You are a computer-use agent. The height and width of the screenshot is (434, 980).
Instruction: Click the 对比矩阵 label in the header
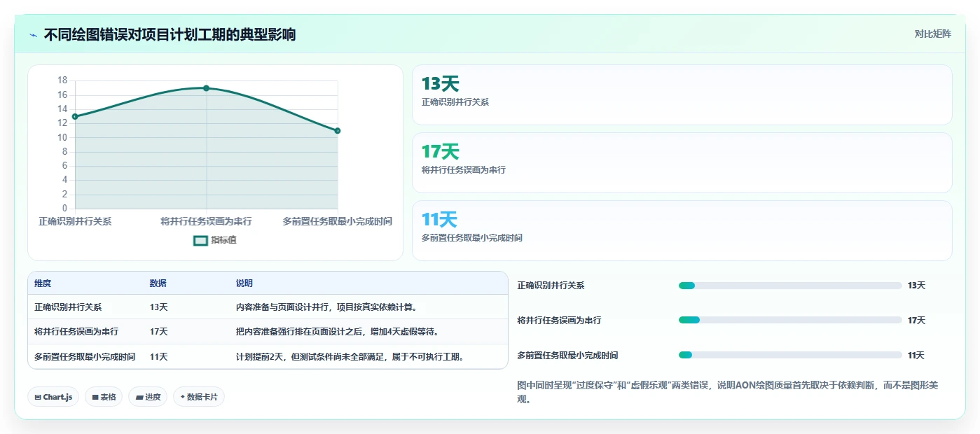tap(932, 34)
